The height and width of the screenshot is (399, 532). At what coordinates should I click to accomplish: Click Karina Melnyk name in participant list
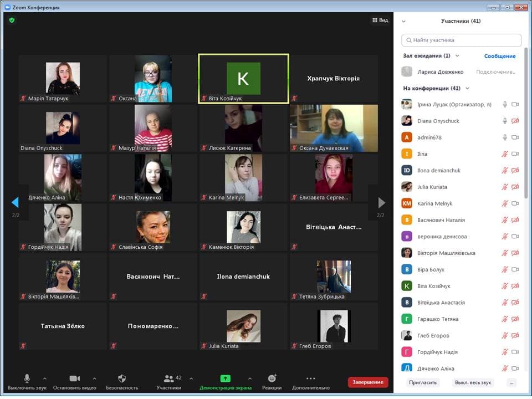click(x=434, y=203)
